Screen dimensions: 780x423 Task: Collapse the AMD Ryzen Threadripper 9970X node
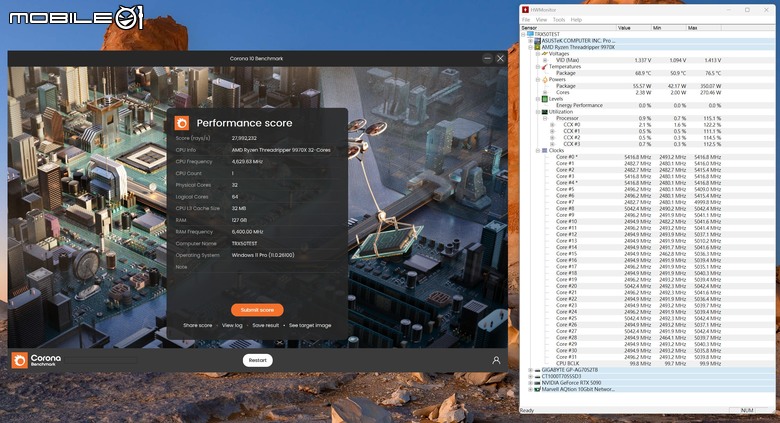[x=530, y=47]
